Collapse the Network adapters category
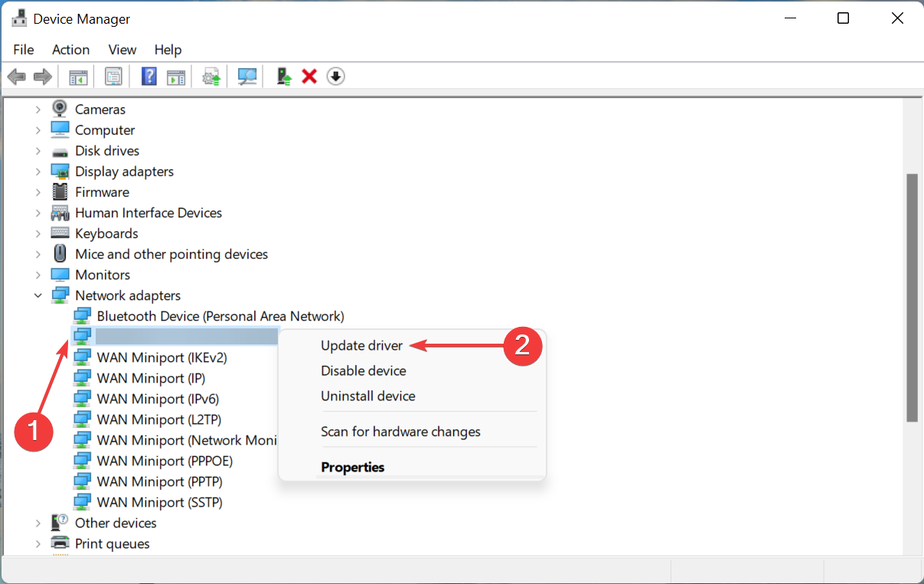 tap(38, 295)
